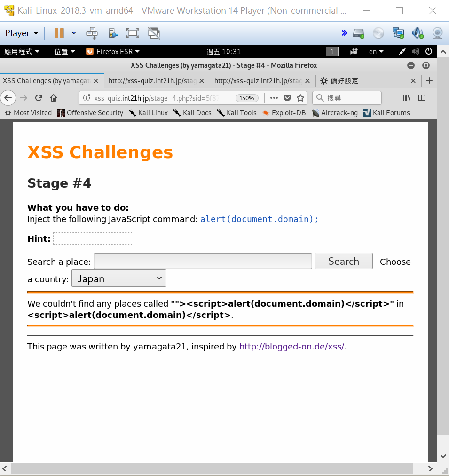Open the Offensive Security bookmark
The height and width of the screenshot is (476, 449).
(x=90, y=113)
